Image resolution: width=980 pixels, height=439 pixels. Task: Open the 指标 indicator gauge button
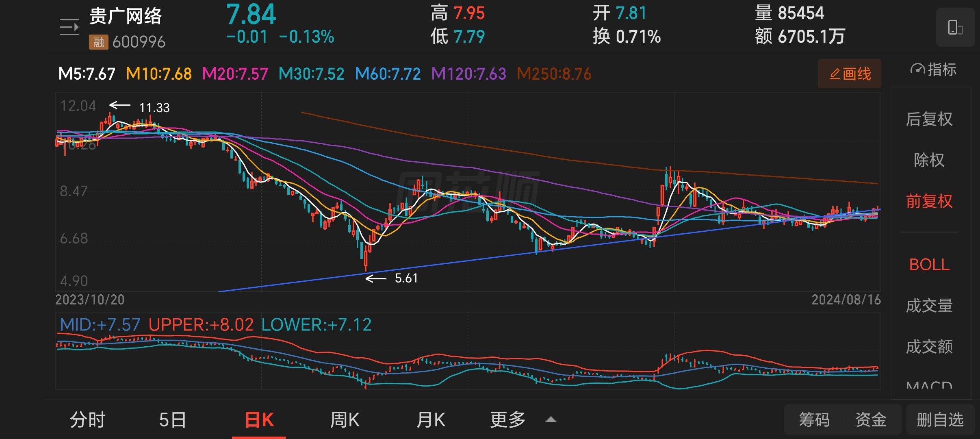pyautogui.click(x=933, y=70)
